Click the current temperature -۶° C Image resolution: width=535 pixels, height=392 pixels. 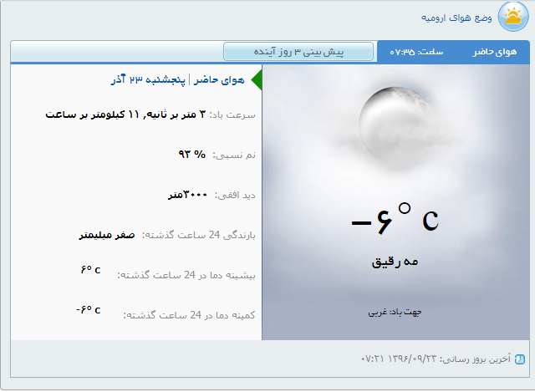395,219
